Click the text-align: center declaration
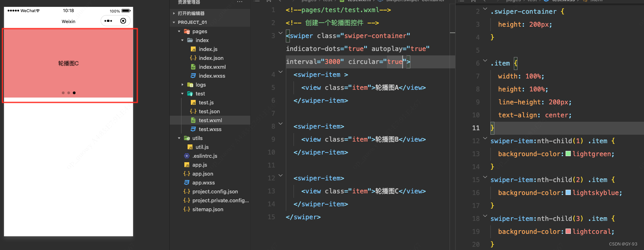The width and height of the screenshot is (644, 250). tap(535, 115)
